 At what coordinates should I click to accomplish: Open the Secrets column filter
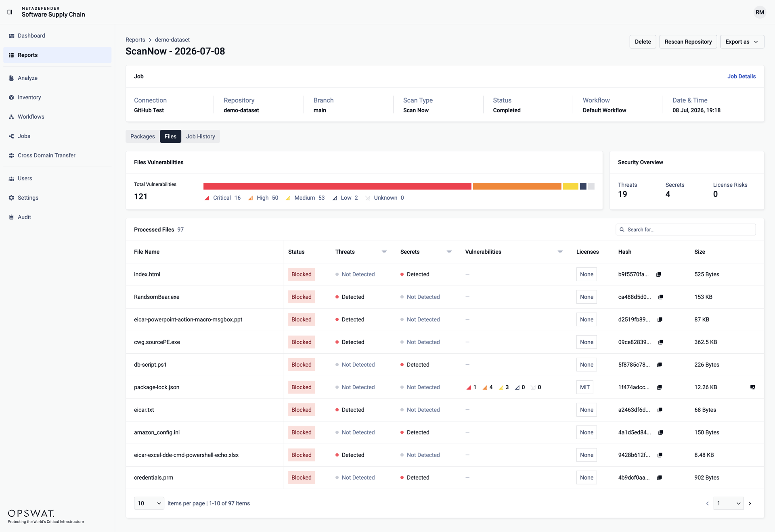click(449, 252)
